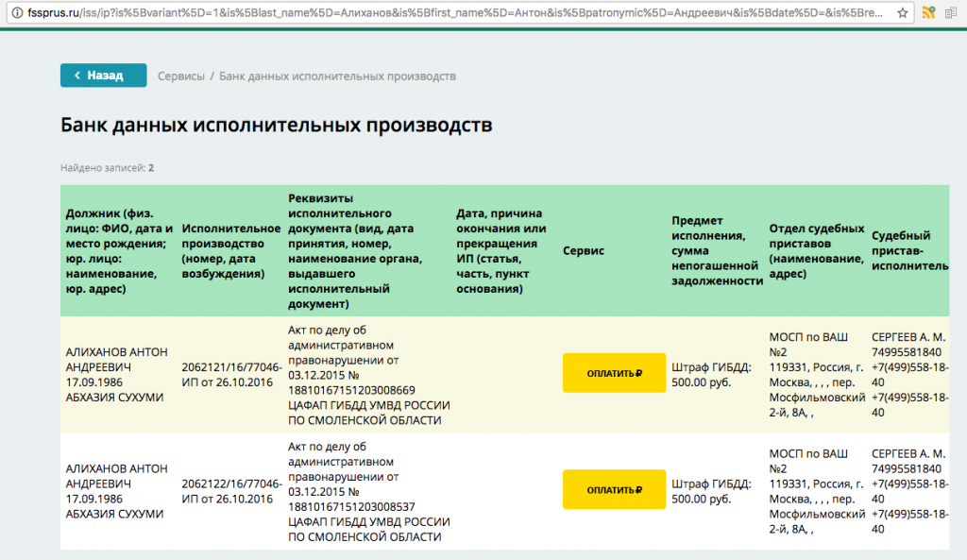Click the reader-mode extension icon beside RSS
Viewport: 967px width, 560px height.
pos(951,12)
